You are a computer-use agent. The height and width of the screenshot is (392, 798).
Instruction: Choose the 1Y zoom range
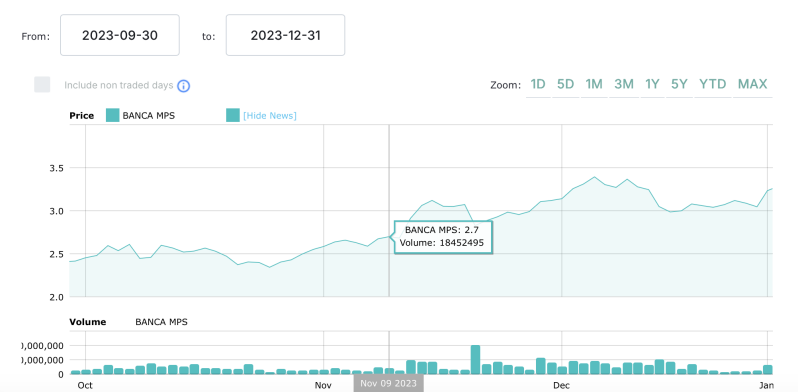tap(652, 84)
